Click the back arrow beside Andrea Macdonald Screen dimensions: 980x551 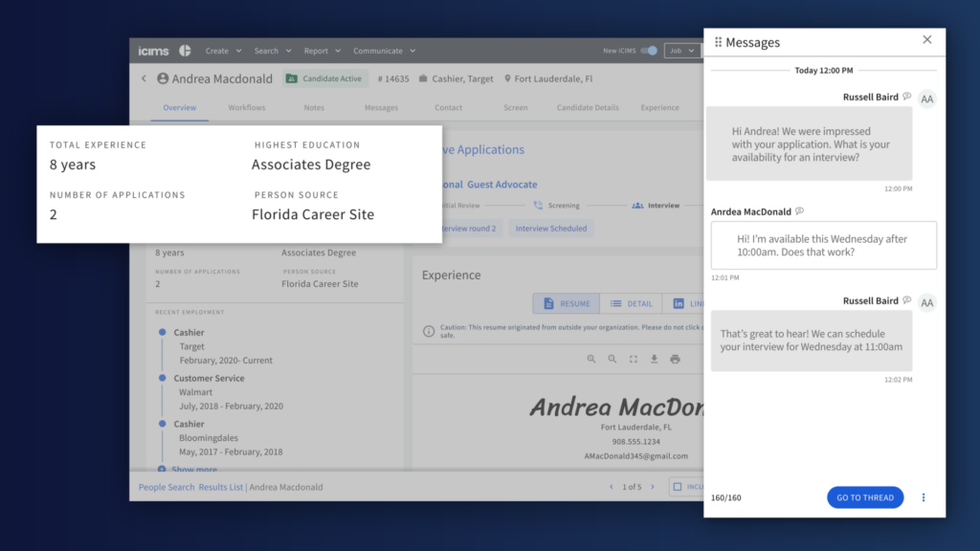(x=145, y=79)
